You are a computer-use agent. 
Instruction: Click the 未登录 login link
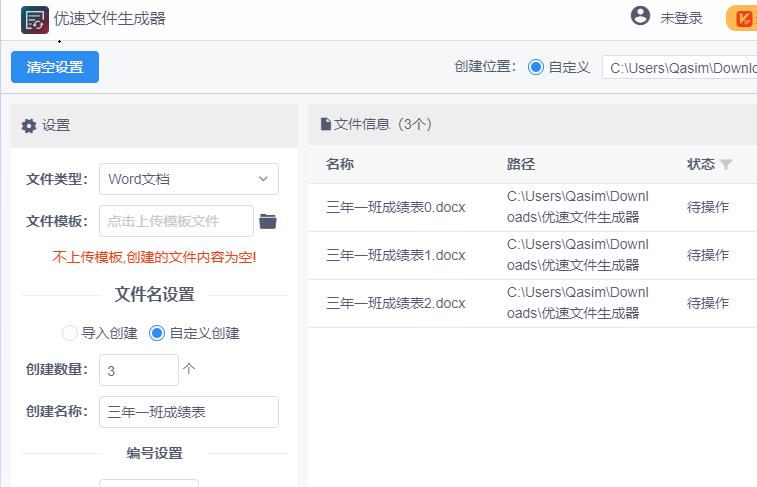tap(681, 18)
